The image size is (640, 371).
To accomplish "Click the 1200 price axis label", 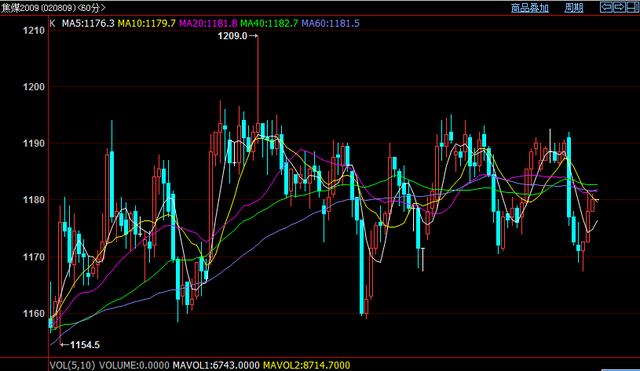I will (34, 87).
